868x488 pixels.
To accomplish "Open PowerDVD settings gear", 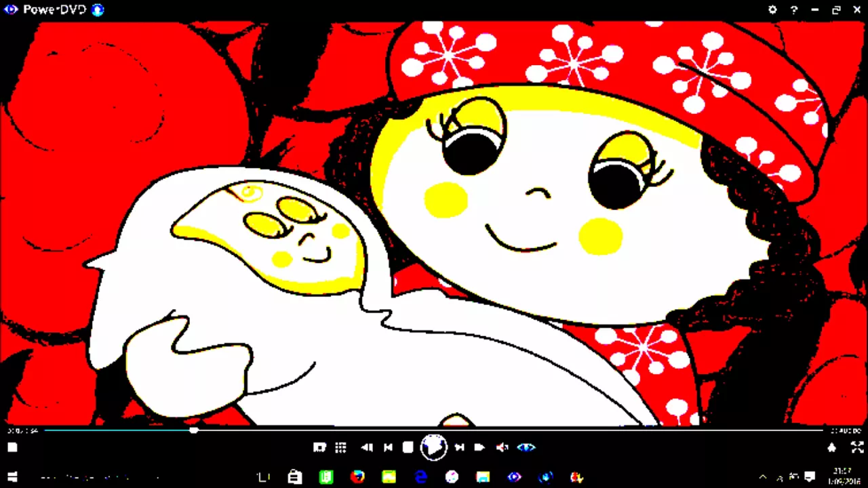I will click(x=772, y=9).
